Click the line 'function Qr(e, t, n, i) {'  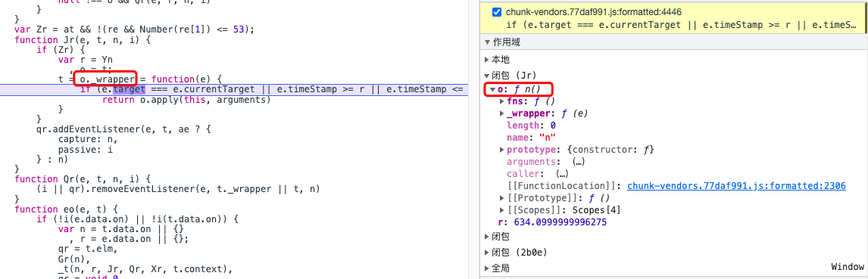click(83, 178)
